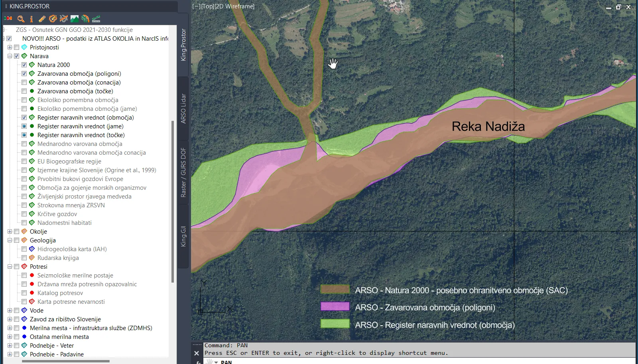638x364 pixels.
Task: Click the orange info icon
Action: tap(32, 19)
